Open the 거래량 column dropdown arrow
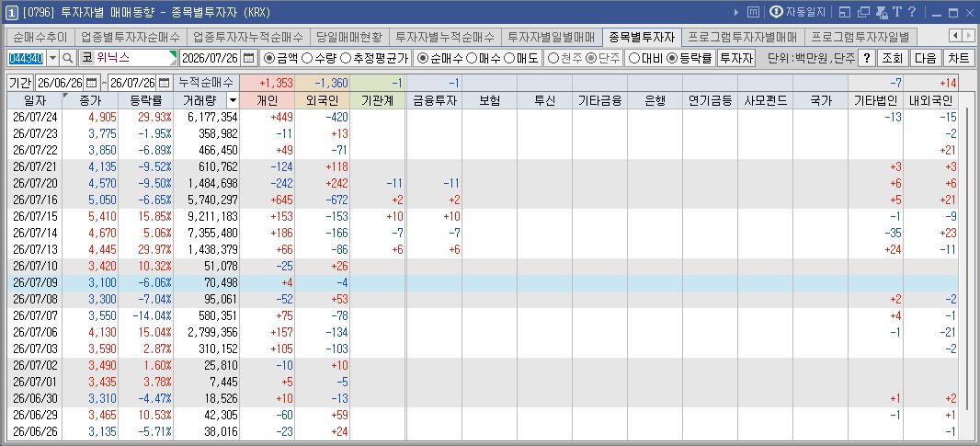Screen dimensions: 980x446 233,100
